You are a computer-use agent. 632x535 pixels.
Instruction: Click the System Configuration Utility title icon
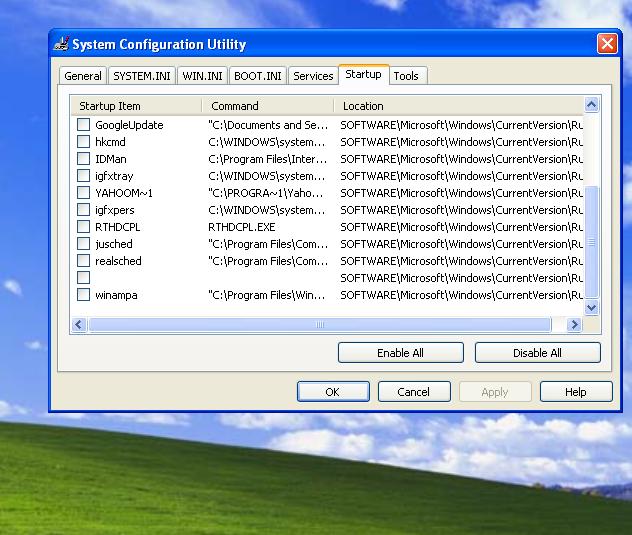61,44
